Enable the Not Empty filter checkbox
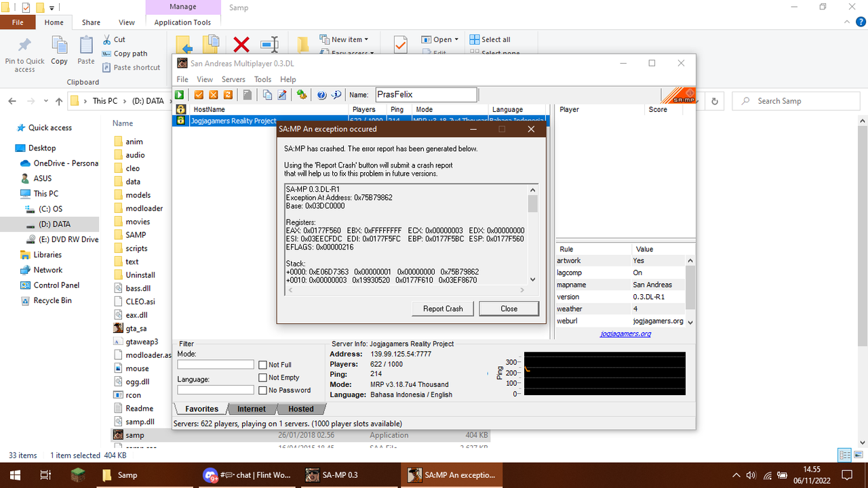Image resolution: width=868 pixels, height=488 pixels. pyautogui.click(x=263, y=378)
